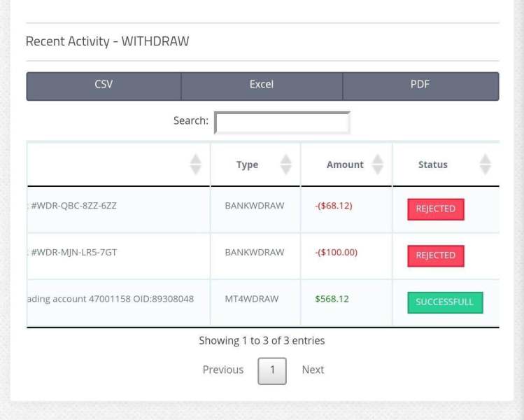Select page 1 in pagination

272,370
